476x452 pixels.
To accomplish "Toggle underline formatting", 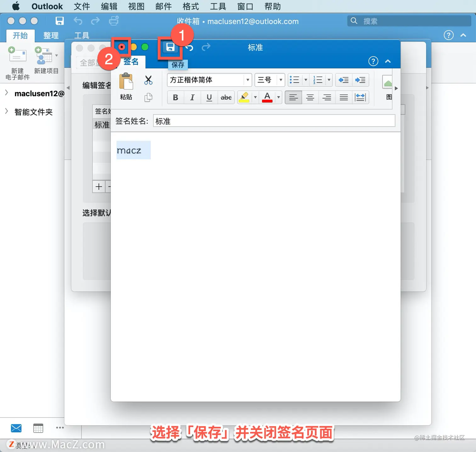I will coord(209,98).
